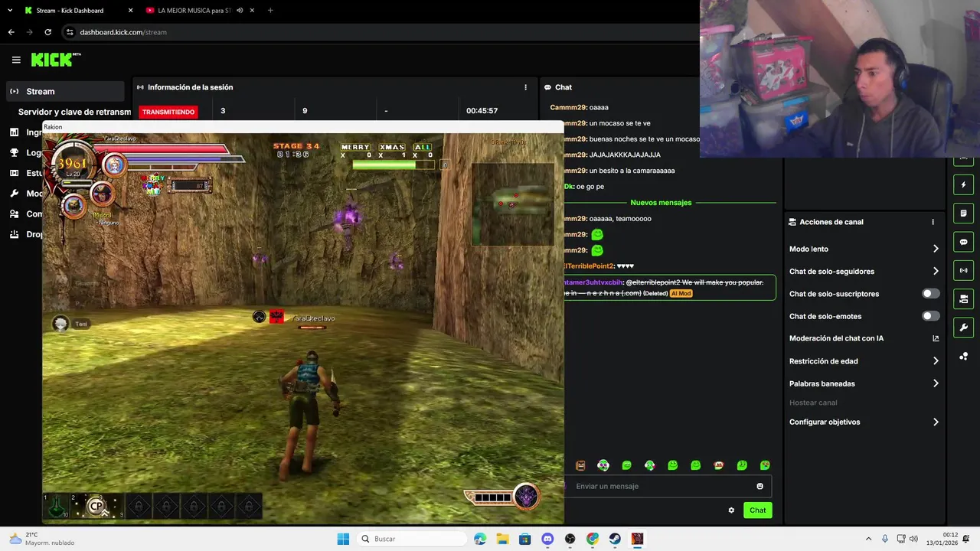The height and width of the screenshot is (551, 980).
Task: Click Nuevos mensajes divider link
Action: pyautogui.click(x=661, y=203)
